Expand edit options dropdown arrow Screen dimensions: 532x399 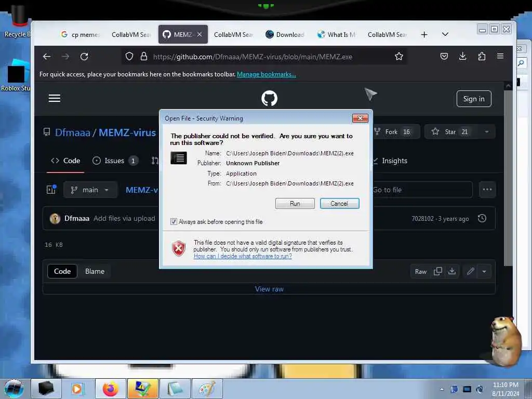tap(484, 271)
